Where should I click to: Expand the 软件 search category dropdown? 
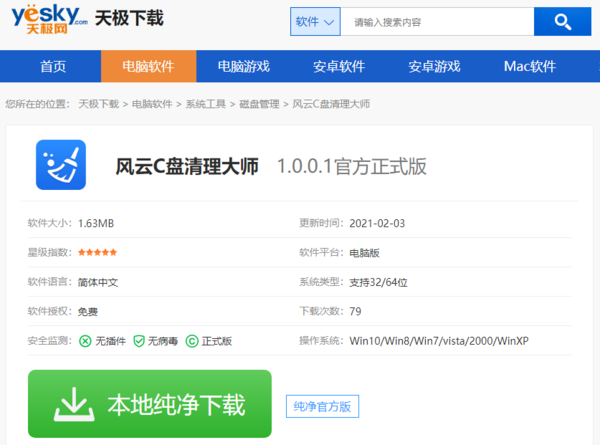point(316,22)
